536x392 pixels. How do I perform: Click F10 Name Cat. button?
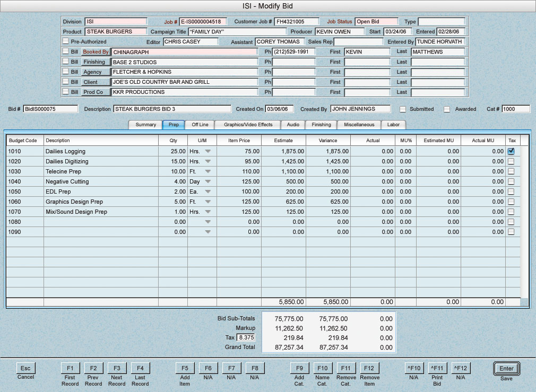(x=323, y=368)
